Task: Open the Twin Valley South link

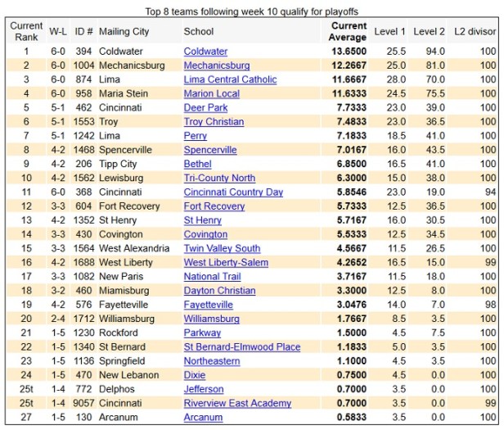Action: point(222,248)
